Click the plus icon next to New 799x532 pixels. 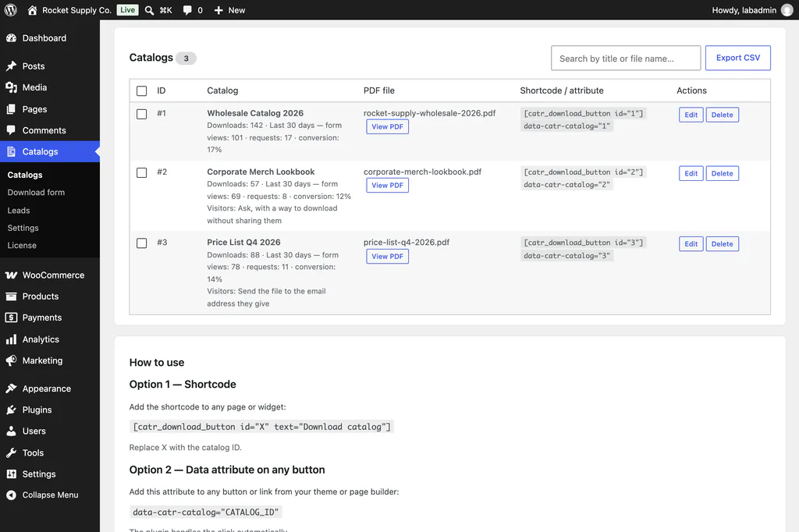tap(218, 10)
